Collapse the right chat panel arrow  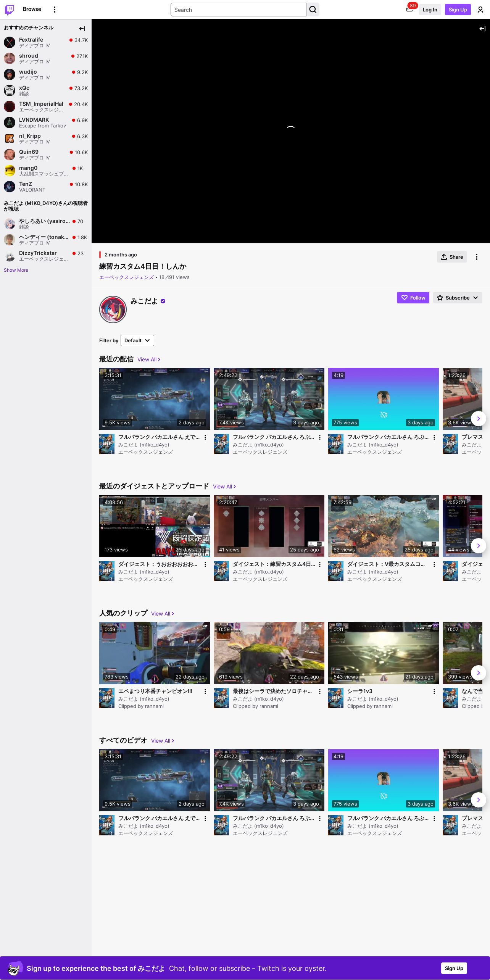pyautogui.click(x=482, y=29)
